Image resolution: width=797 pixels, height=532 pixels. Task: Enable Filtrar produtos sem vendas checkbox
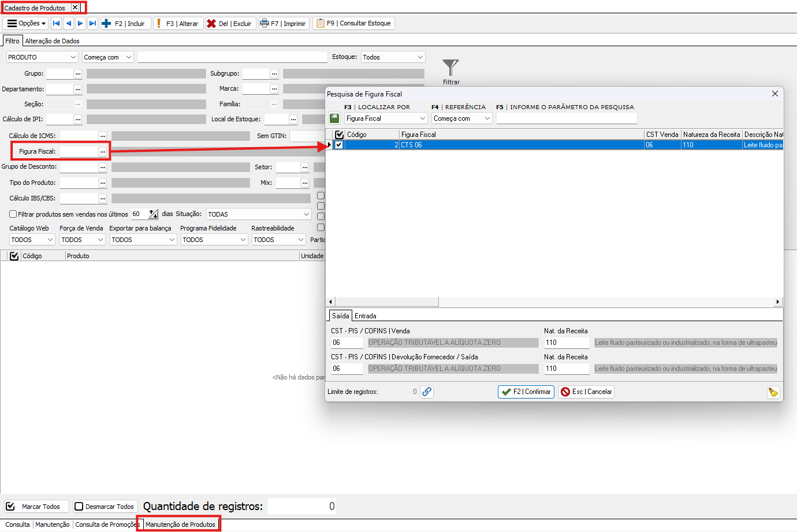coord(13,214)
